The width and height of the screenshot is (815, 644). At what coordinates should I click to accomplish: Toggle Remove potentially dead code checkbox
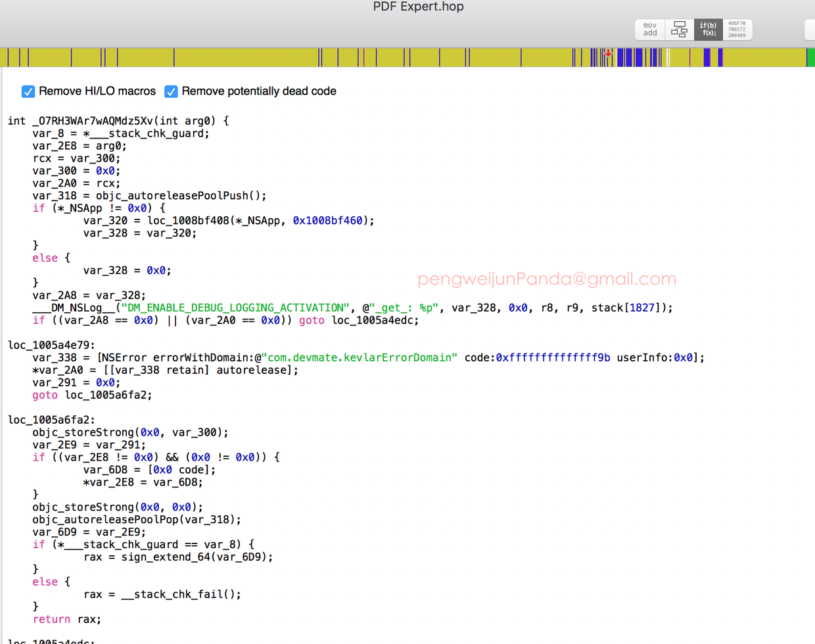(x=171, y=91)
